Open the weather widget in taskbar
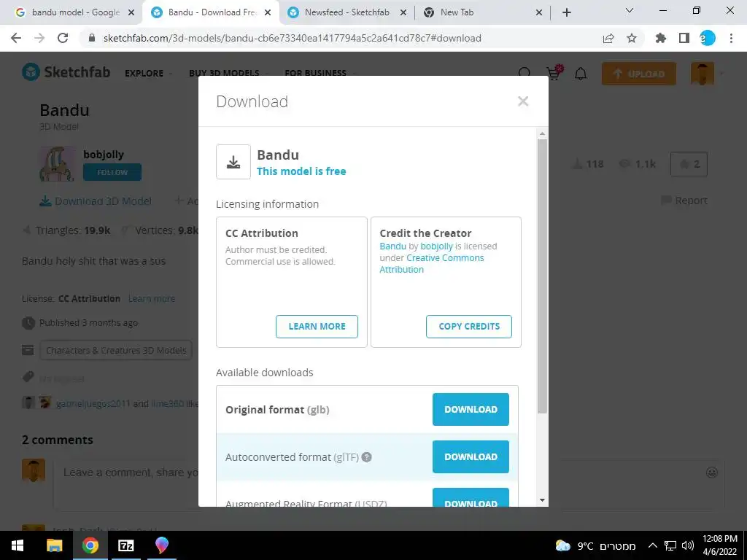The width and height of the screenshot is (747, 560). [595, 545]
